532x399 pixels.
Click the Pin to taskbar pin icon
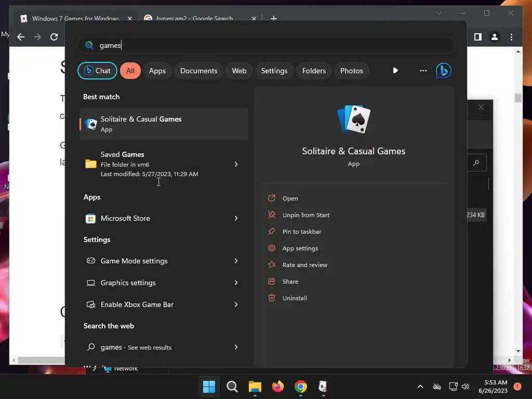point(271,231)
